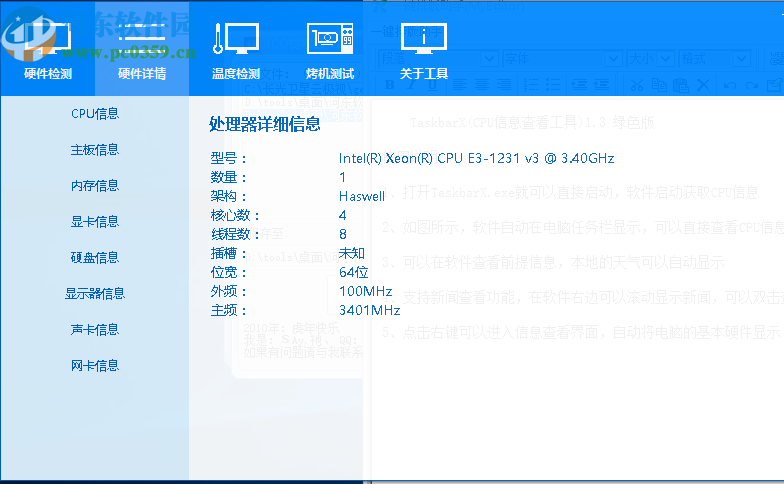Click the 100MHz 外频 value
Image resolution: width=784 pixels, height=484 pixels.
pyautogui.click(x=366, y=291)
